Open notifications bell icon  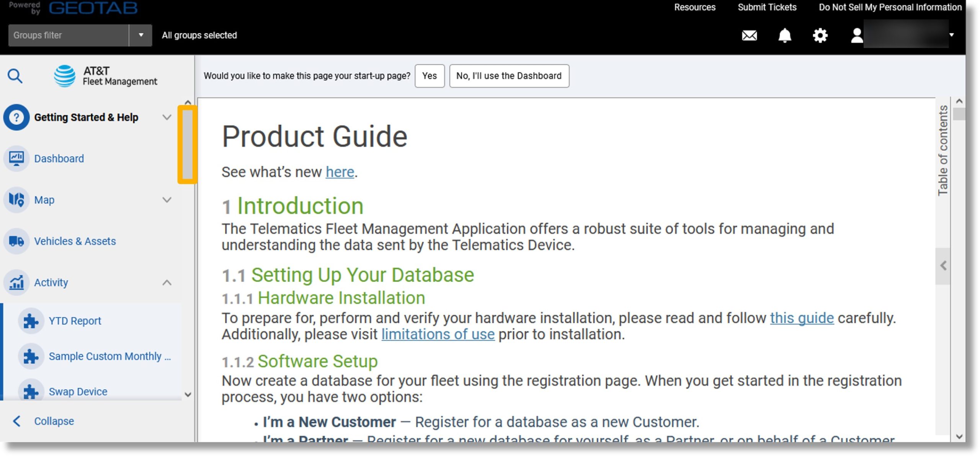point(785,35)
